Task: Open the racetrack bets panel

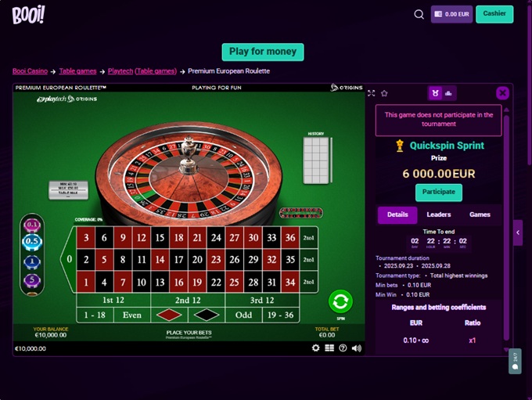Action: tap(301, 213)
